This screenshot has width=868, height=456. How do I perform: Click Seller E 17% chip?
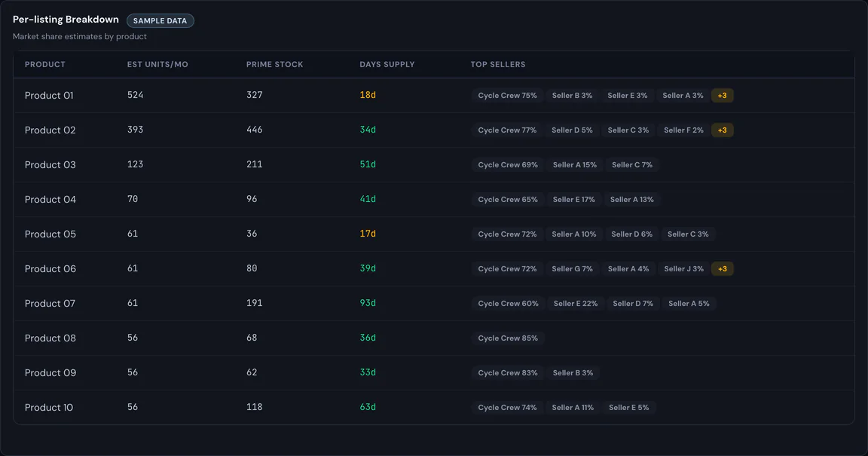[x=574, y=200]
